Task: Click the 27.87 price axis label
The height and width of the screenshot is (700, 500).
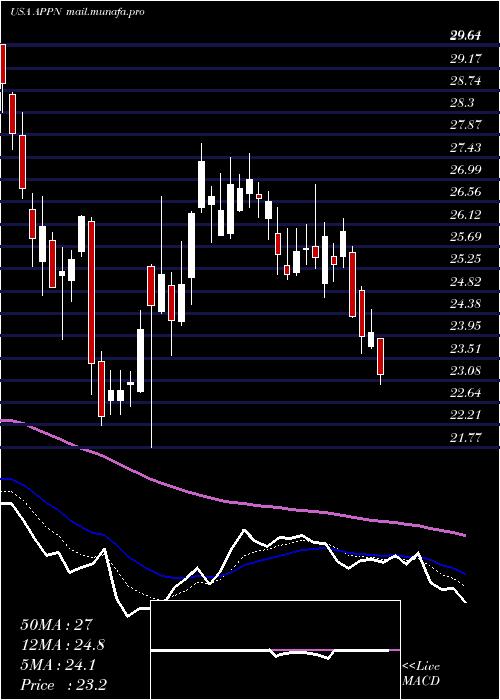Action: 465,125
